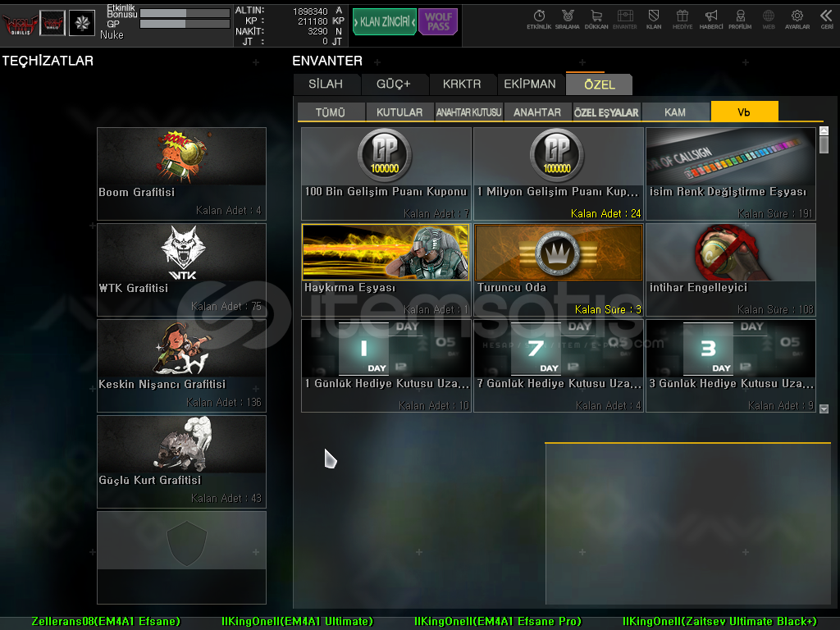The image size is (840, 630).
Task: Open the Haberci megaphone icon
Action: tap(711, 20)
